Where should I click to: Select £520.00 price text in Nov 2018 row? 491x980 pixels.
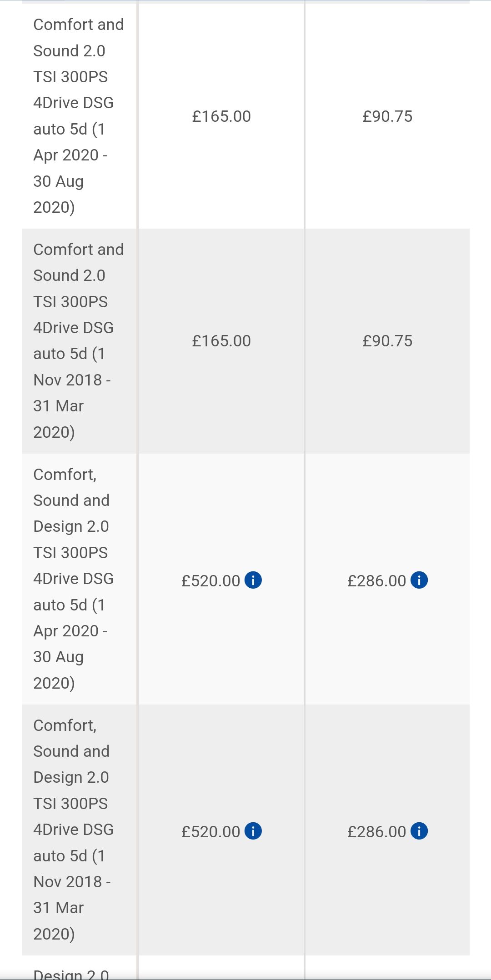tap(210, 832)
